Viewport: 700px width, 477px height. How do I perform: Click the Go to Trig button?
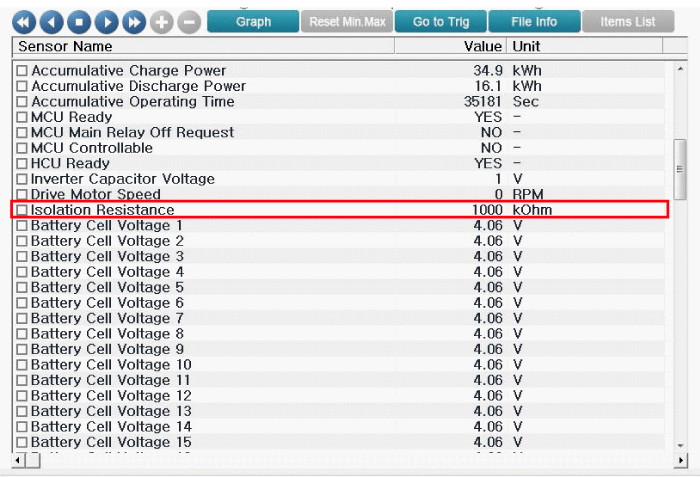tap(440, 21)
